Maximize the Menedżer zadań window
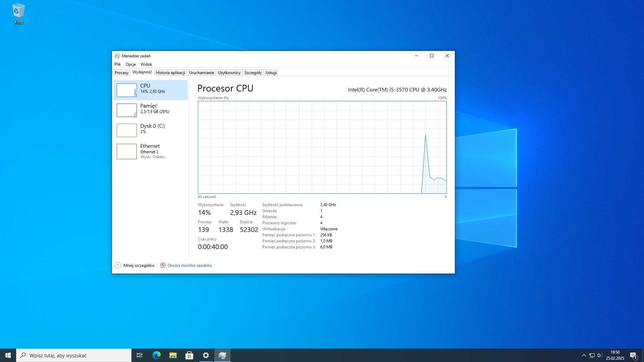 tap(432, 56)
